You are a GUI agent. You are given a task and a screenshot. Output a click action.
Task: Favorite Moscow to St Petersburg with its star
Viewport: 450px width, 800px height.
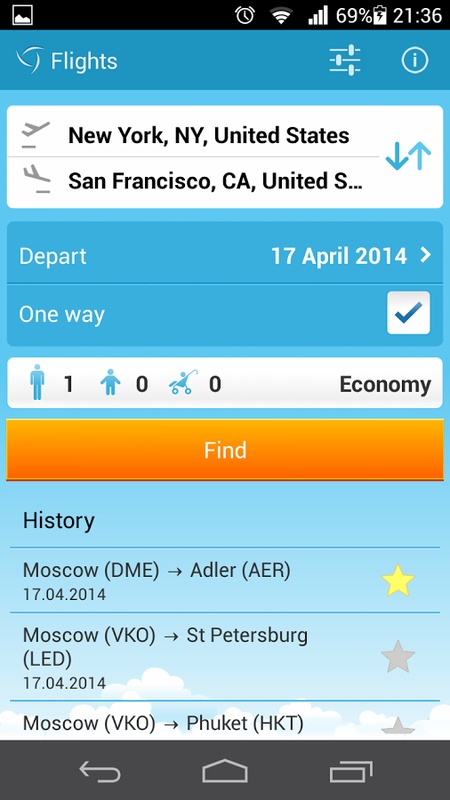coord(398,657)
